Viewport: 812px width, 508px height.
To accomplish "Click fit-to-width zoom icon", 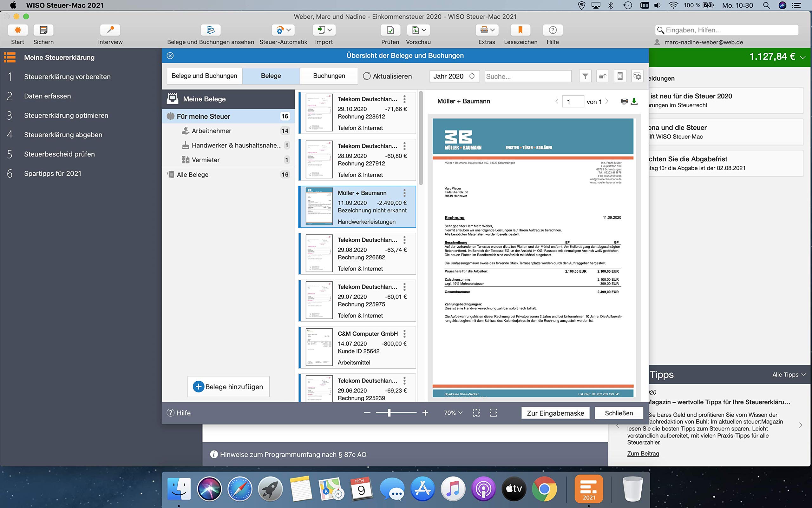I will 493,413.
